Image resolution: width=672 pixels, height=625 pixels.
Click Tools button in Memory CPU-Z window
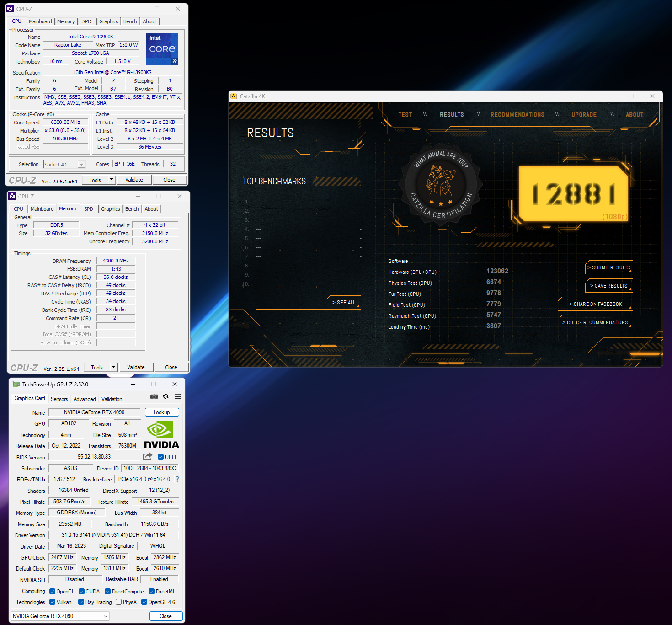(x=97, y=367)
